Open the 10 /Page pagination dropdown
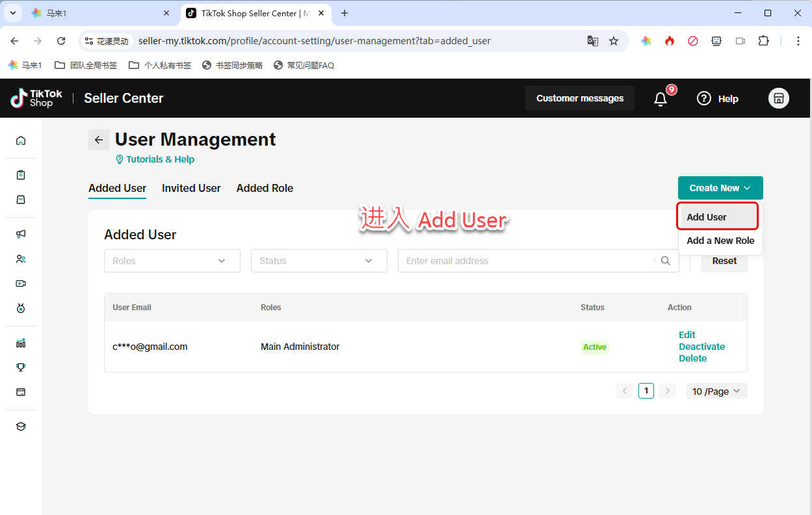 716,391
